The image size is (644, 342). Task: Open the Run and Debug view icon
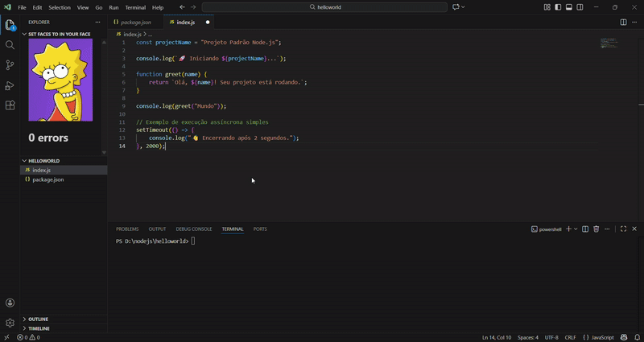coord(10,85)
